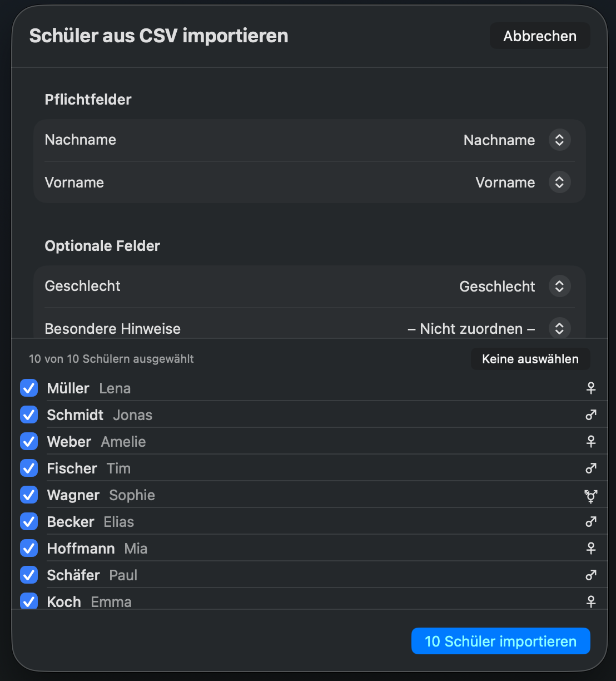
Task: Change the Besondere Hinweise dropdown from Nicht zuordnen
Action: pyautogui.click(x=559, y=328)
